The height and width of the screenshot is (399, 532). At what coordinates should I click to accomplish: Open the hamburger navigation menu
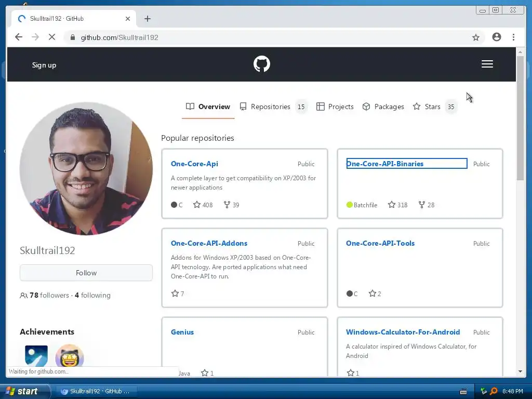point(487,64)
